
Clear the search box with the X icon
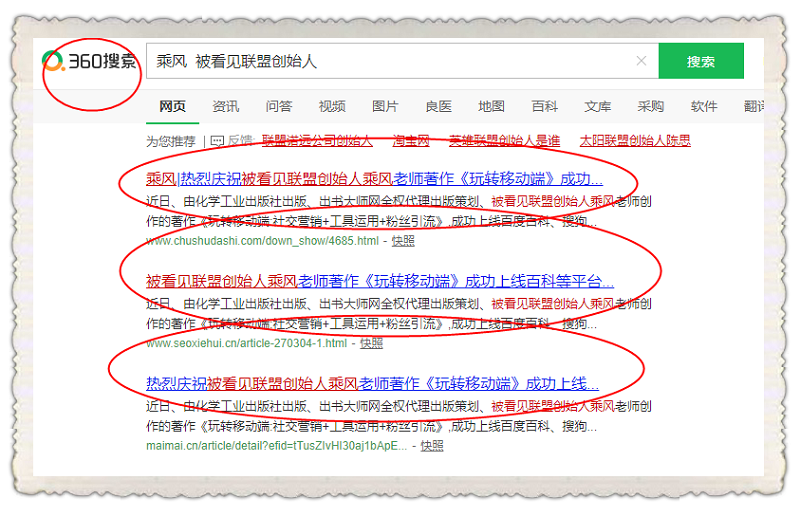tap(641, 61)
